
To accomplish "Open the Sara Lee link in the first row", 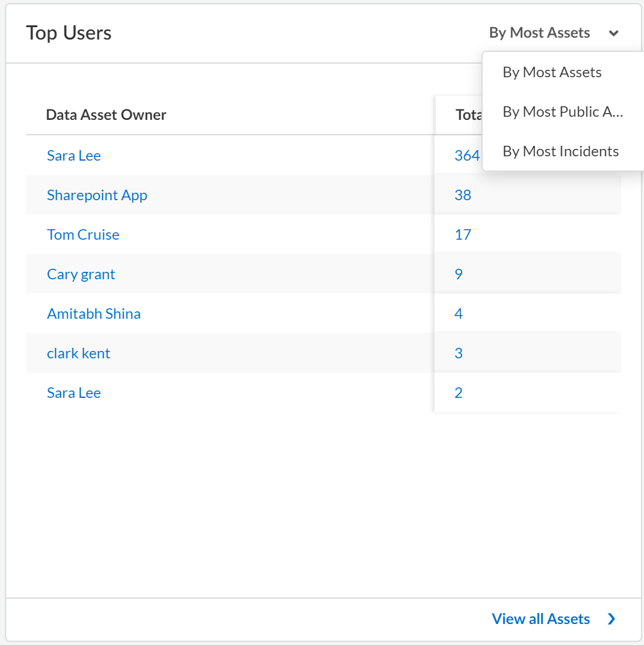I will (74, 156).
